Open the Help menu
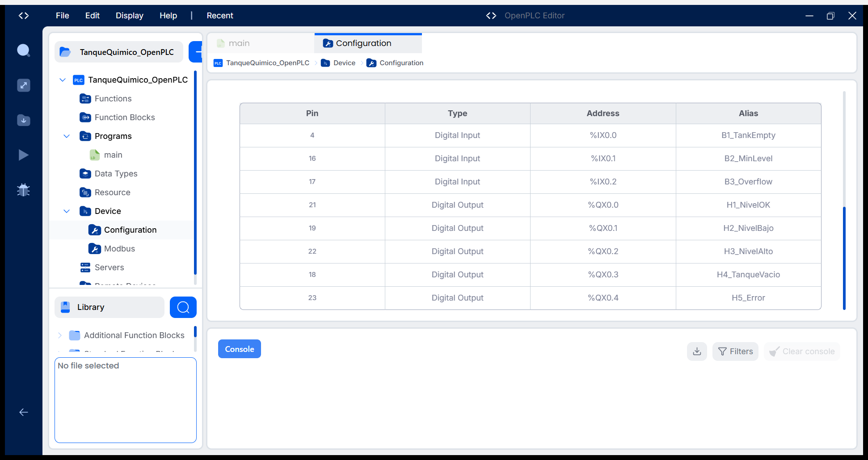Image resolution: width=868 pixels, height=460 pixels. point(169,16)
